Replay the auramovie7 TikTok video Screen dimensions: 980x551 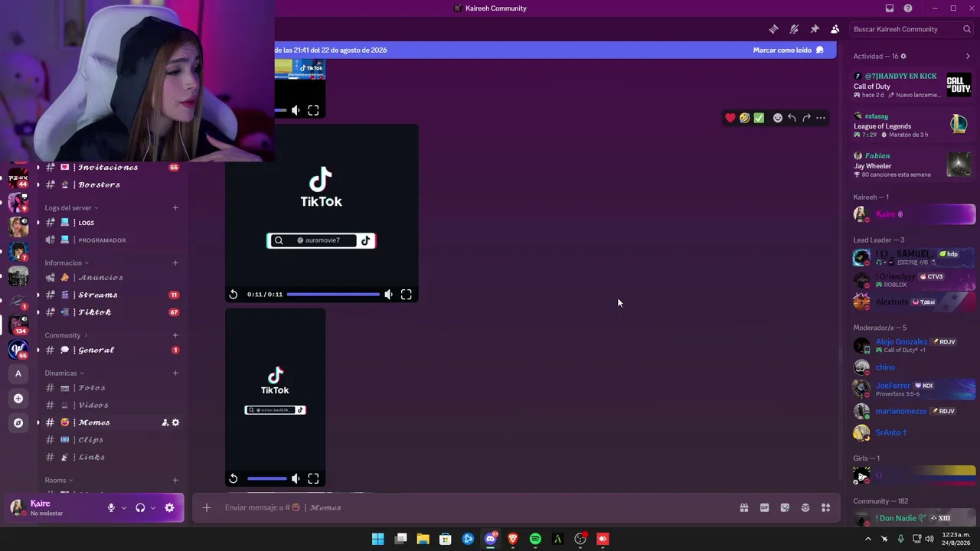coord(234,295)
